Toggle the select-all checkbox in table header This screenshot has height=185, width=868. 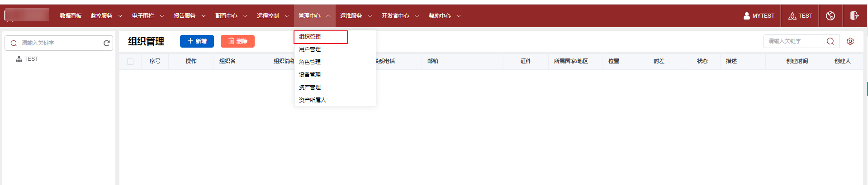(130, 62)
